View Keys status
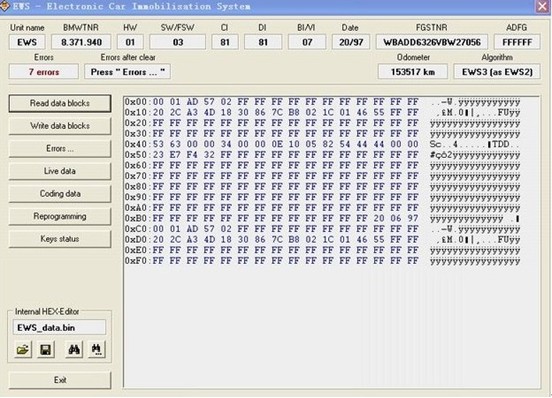Screen dimensions: 552x398 coord(60,239)
